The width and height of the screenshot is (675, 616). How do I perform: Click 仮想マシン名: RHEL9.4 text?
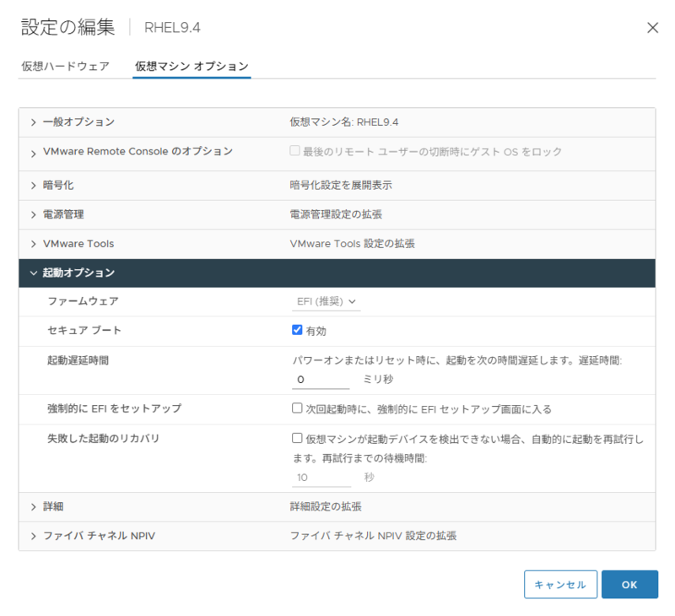tap(344, 122)
